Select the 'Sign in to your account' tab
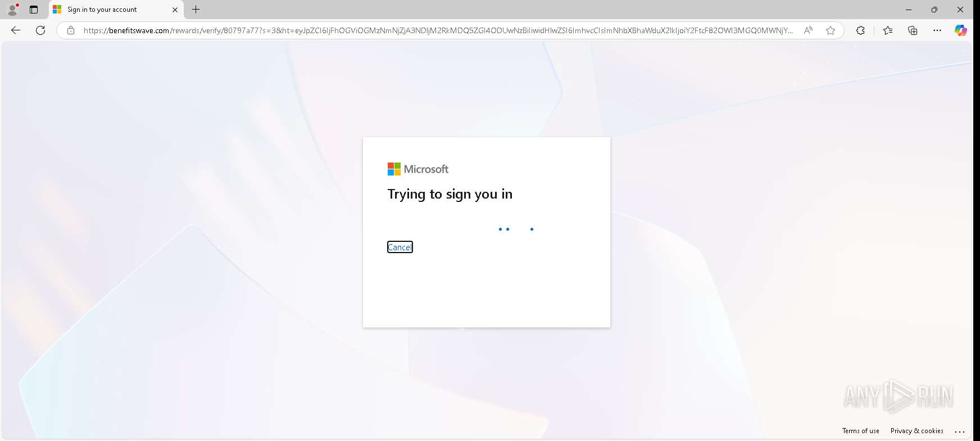The width and height of the screenshot is (980, 441). pos(116,10)
